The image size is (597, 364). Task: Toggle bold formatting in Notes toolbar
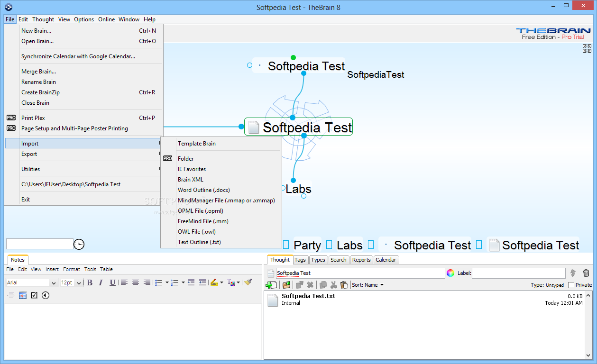tap(90, 282)
